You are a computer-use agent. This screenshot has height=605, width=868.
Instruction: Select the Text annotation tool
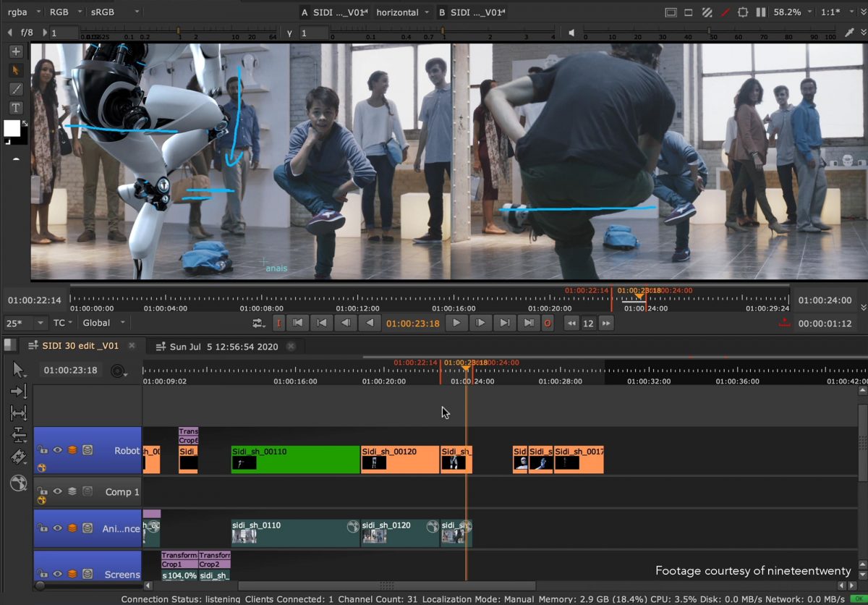[16, 108]
